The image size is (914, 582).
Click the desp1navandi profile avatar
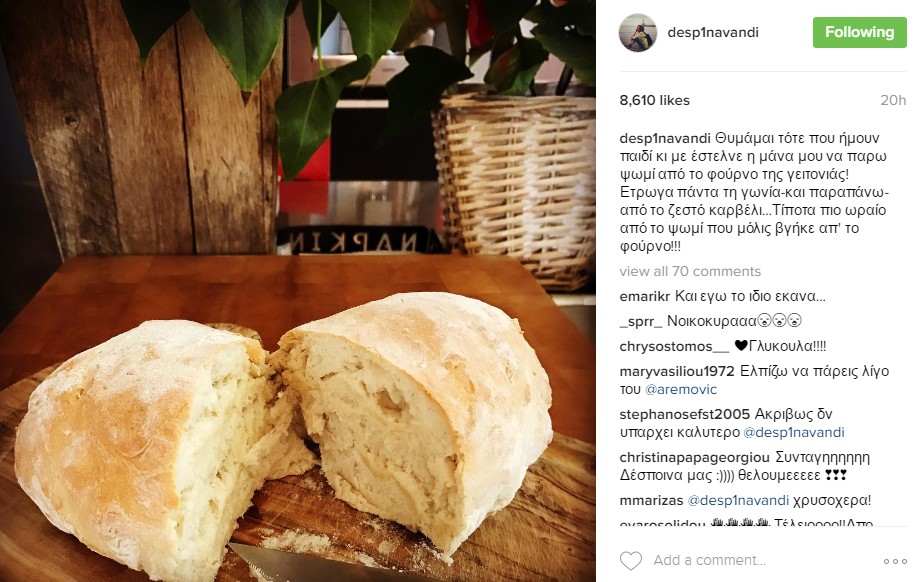(638, 33)
